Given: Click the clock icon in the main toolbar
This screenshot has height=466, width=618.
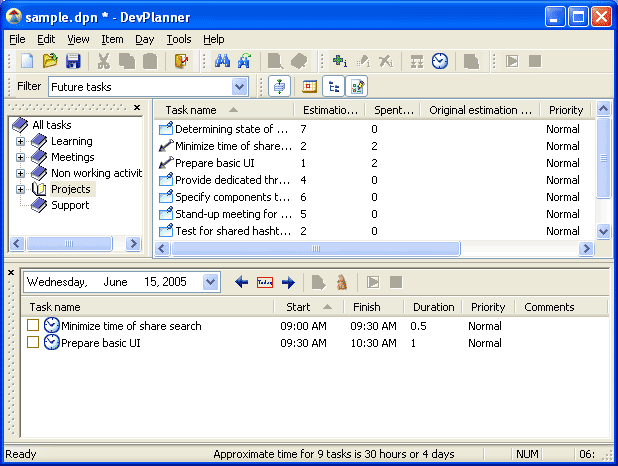Looking at the screenshot, I should click(x=440, y=61).
